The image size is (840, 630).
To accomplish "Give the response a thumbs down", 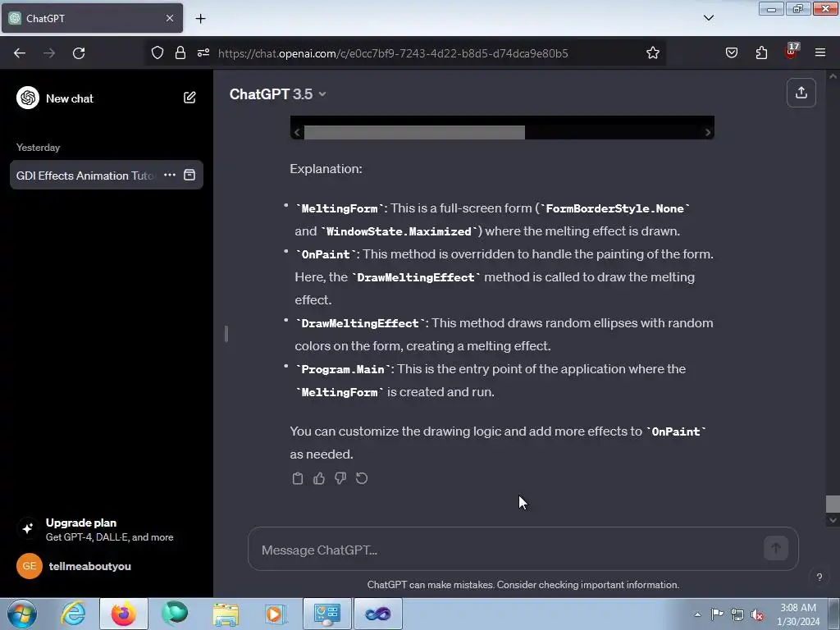I will (x=340, y=478).
